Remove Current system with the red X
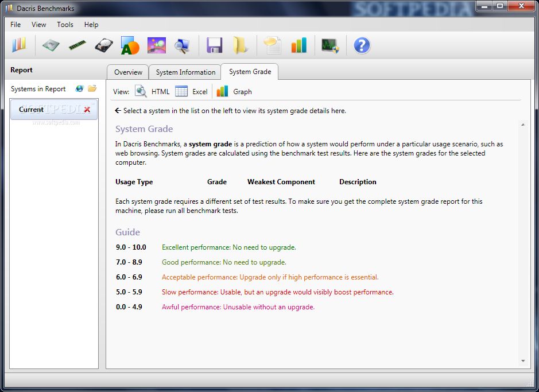The image size is (539, 392). tap(87, 110)
